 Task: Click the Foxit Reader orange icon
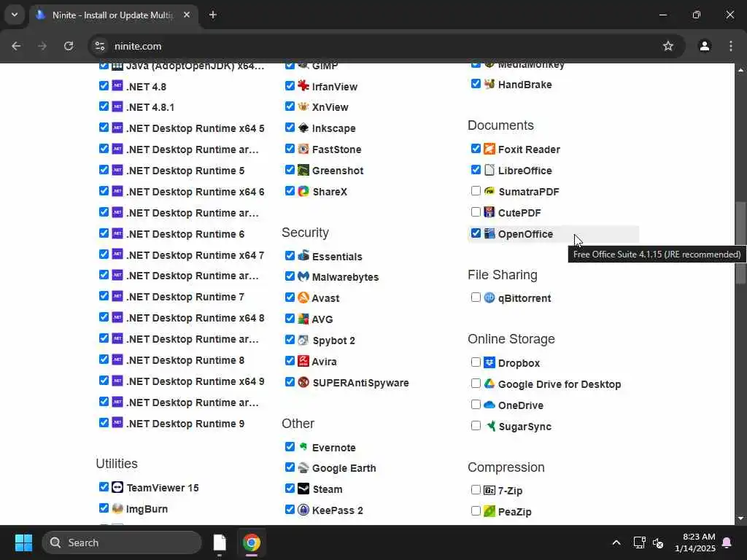[x=489, y=149]
